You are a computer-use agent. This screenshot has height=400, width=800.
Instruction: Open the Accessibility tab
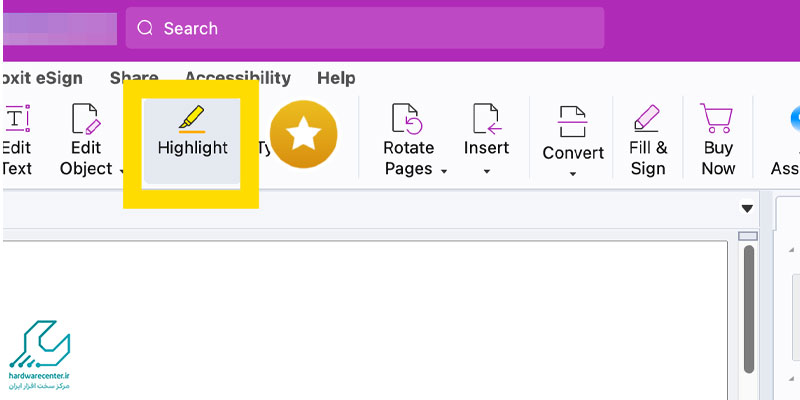pos(238,78)
